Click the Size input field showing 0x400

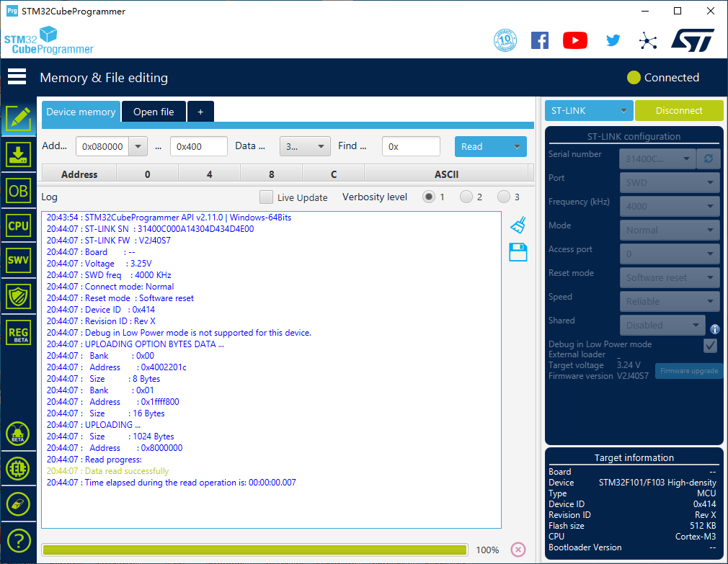point(198,146)
